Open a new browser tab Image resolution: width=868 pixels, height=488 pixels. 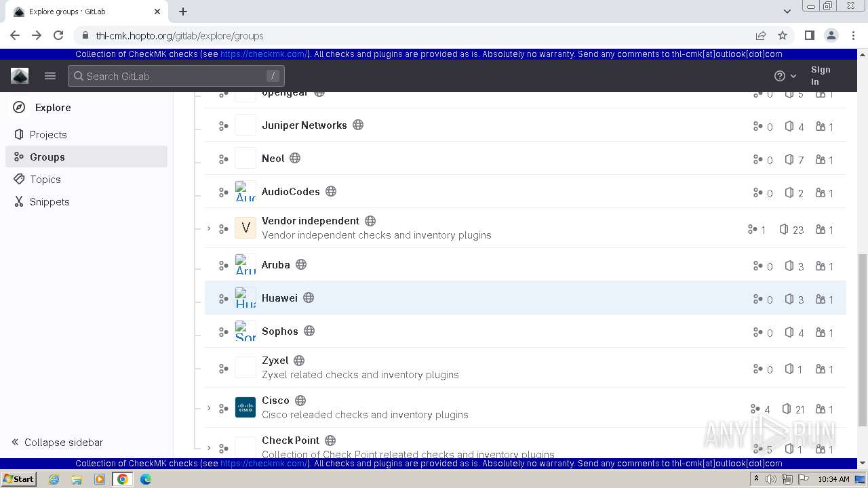[x=183, y=12]
